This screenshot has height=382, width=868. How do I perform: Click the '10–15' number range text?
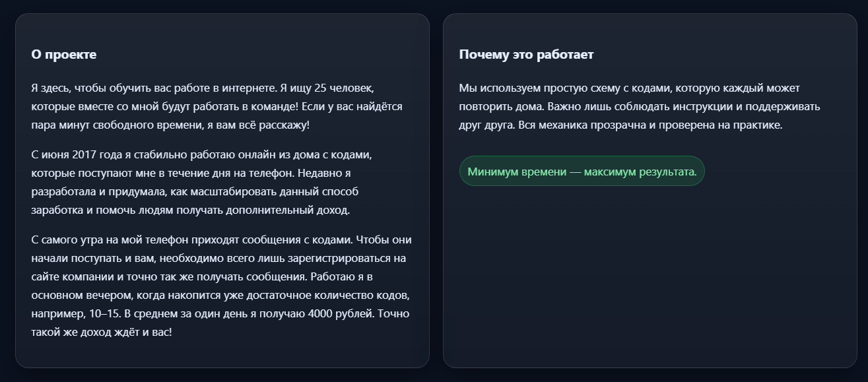pyautogui.click(x=104, y=313)
